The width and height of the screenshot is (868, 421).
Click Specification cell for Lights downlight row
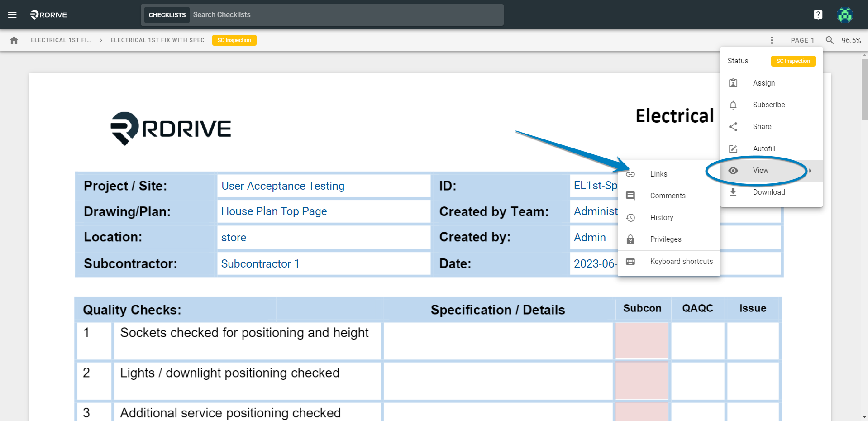[x=498, y=381]
